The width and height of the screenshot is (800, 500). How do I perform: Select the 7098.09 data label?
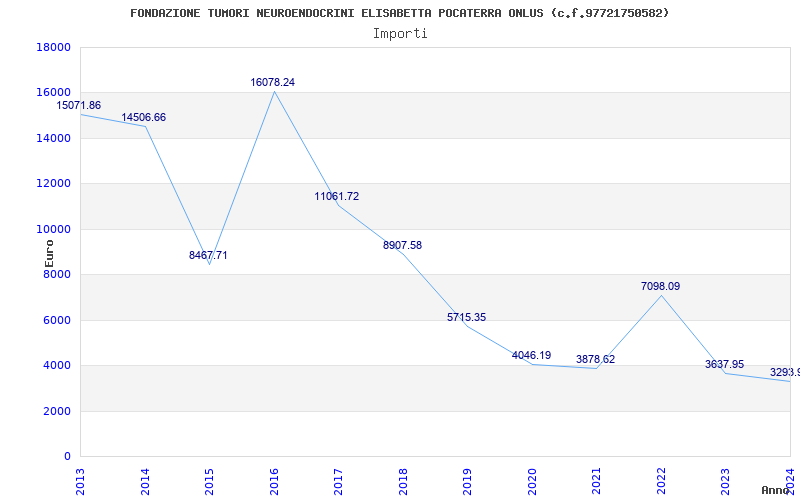coord(661,287)
